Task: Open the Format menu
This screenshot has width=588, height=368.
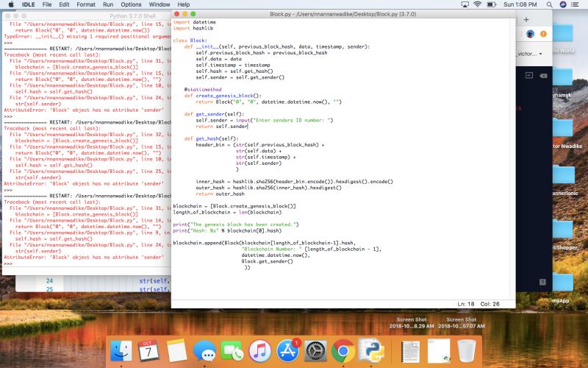Action: tap(86, 4)
